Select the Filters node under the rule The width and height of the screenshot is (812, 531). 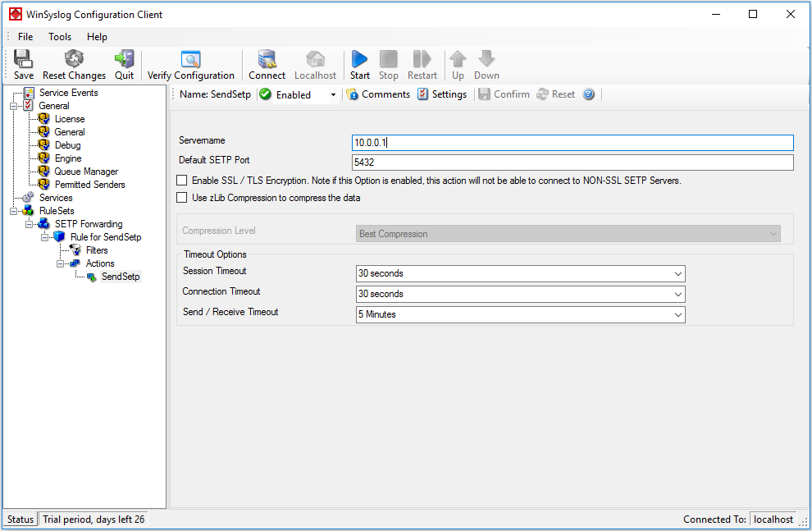coord(97,250)
